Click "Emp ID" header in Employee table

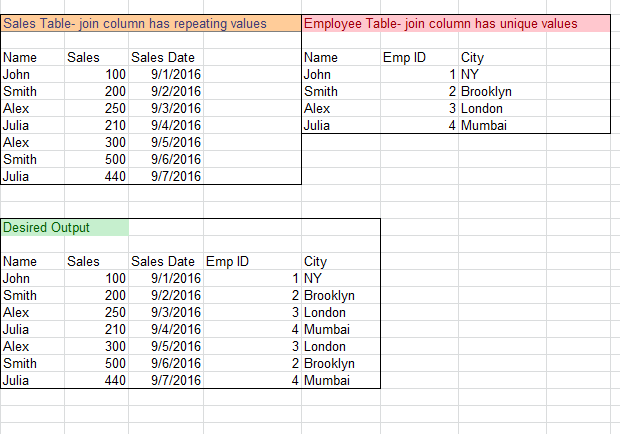click(404, 58)
